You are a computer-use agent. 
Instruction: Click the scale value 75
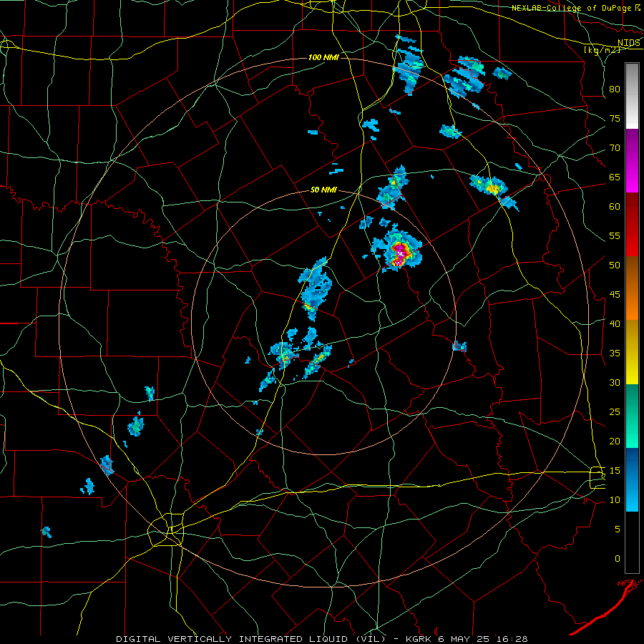pos(615,119)
